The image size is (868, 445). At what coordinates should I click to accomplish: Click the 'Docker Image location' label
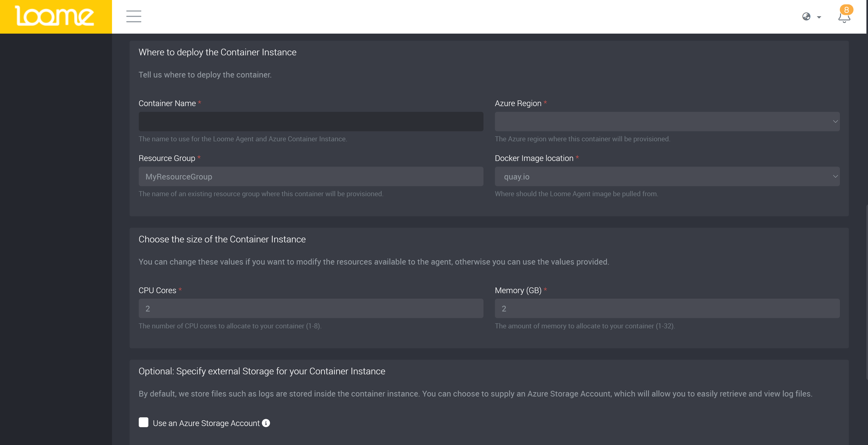(x=534, y=158)
